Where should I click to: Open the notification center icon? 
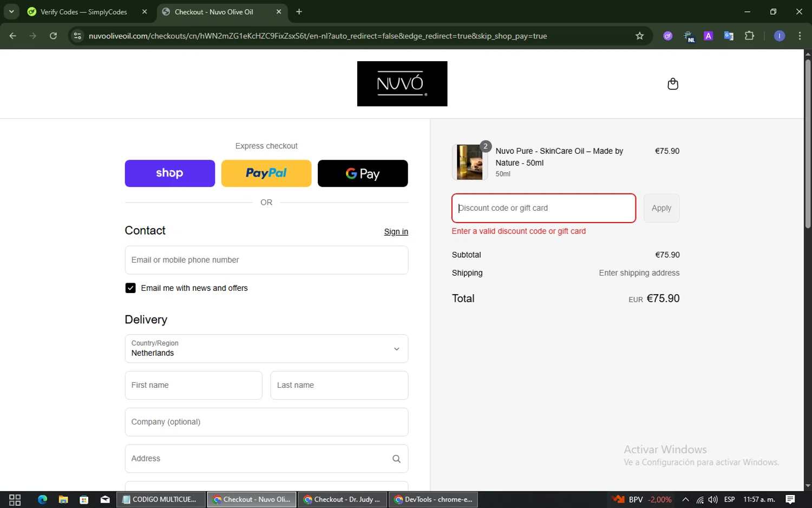[790, 499]
